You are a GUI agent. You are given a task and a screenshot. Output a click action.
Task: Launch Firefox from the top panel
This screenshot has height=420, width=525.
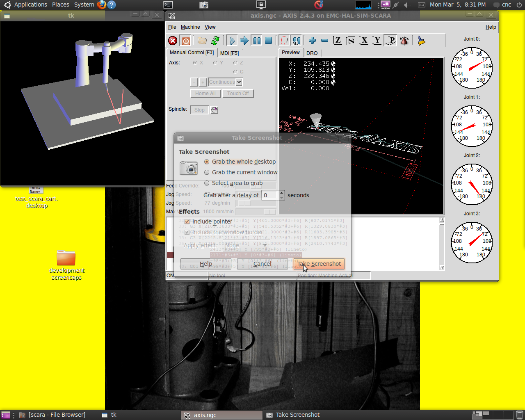(x=101, y=5)
